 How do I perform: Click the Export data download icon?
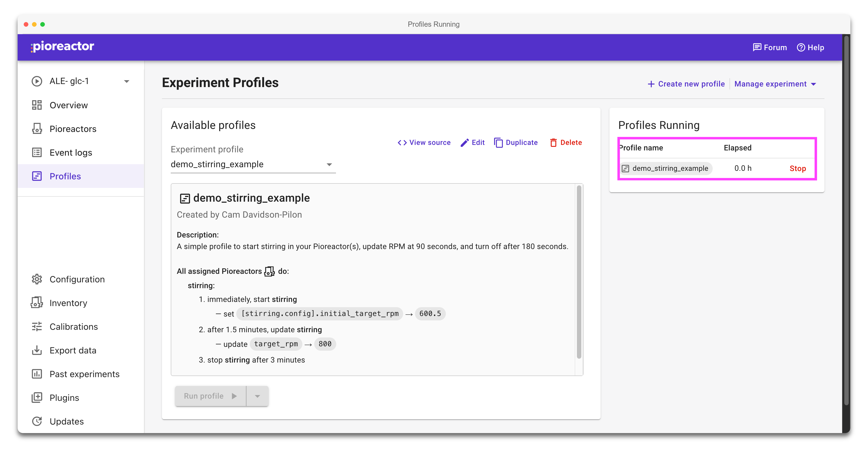click(37, 350)
